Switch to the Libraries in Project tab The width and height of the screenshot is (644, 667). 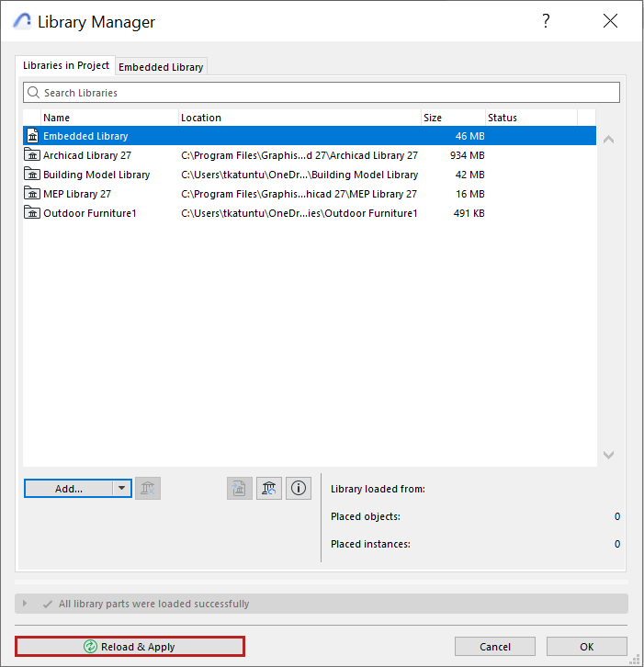click(65, 65)
